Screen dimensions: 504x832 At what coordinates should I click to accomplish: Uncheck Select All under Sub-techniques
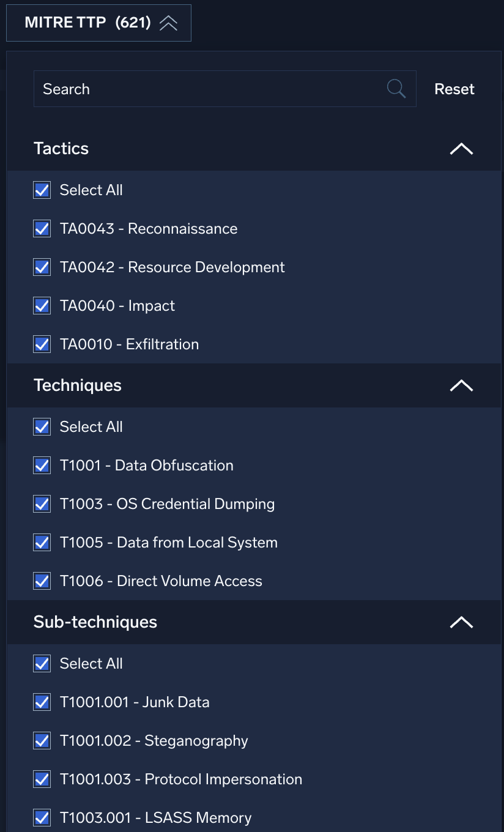pos(42,664)
